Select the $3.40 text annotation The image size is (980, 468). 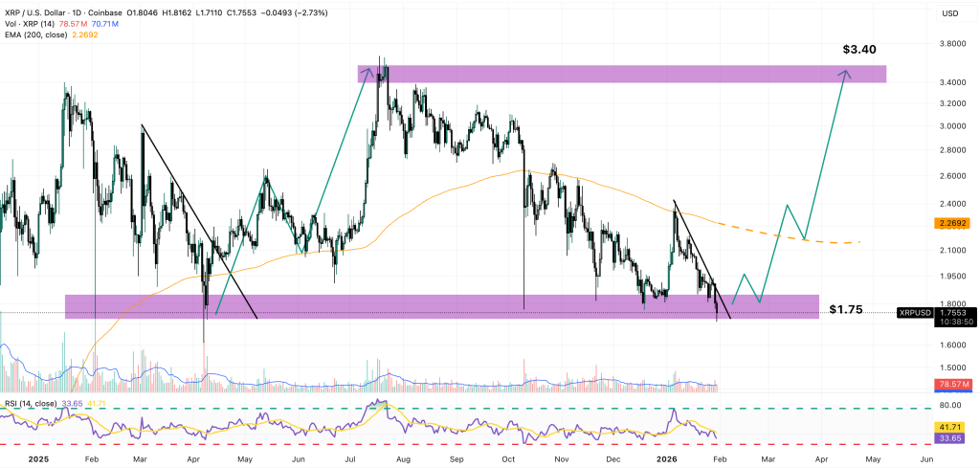tap(858, 48)
